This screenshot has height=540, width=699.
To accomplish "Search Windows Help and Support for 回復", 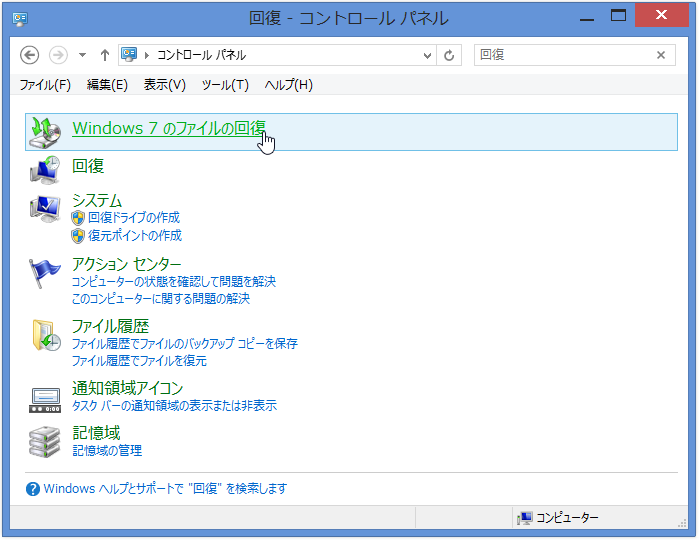I will pyautogui.click(x=165, y=489).
